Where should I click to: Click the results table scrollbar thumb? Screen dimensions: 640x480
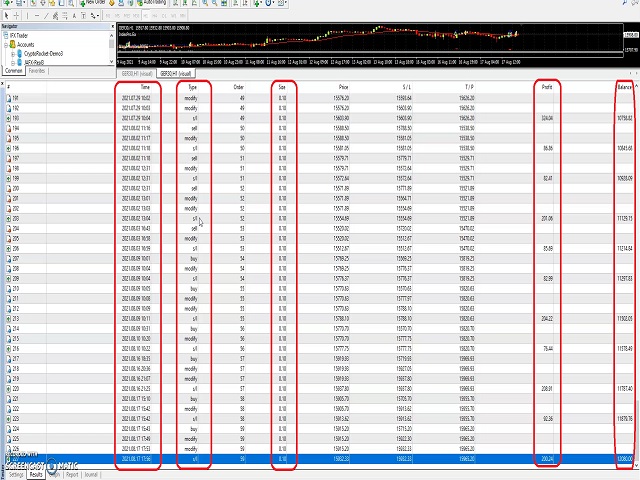pos(636,431)
